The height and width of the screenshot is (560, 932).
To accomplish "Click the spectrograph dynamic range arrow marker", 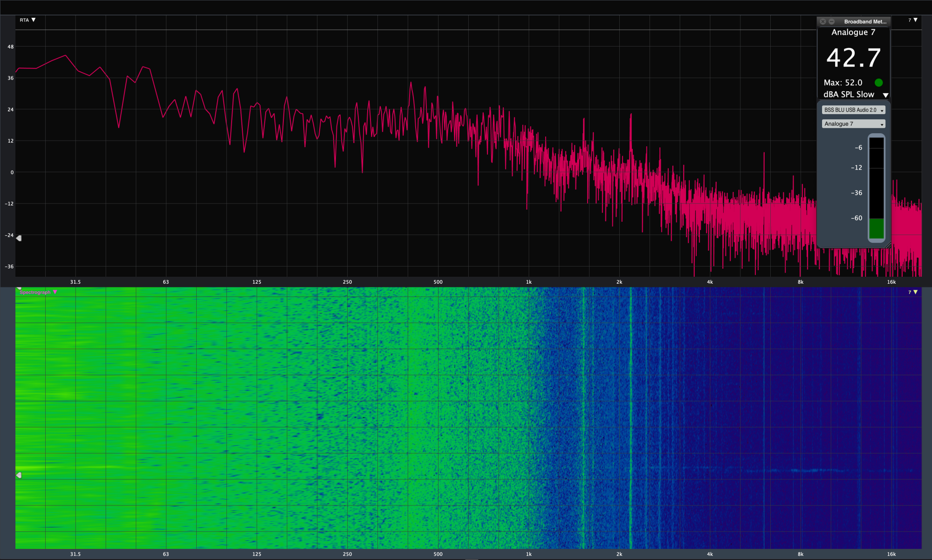I will (x=19, y=475).
